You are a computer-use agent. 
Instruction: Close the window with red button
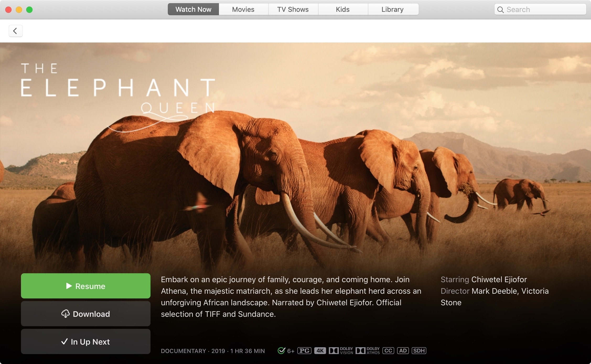pyautogui.click(x=8, y=10)
